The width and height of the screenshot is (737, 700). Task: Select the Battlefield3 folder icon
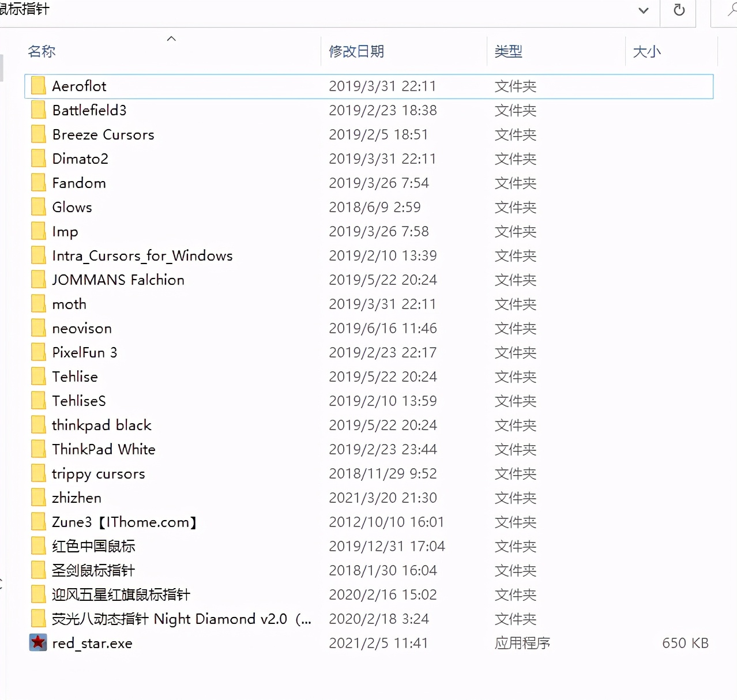(x=38, y=110)
